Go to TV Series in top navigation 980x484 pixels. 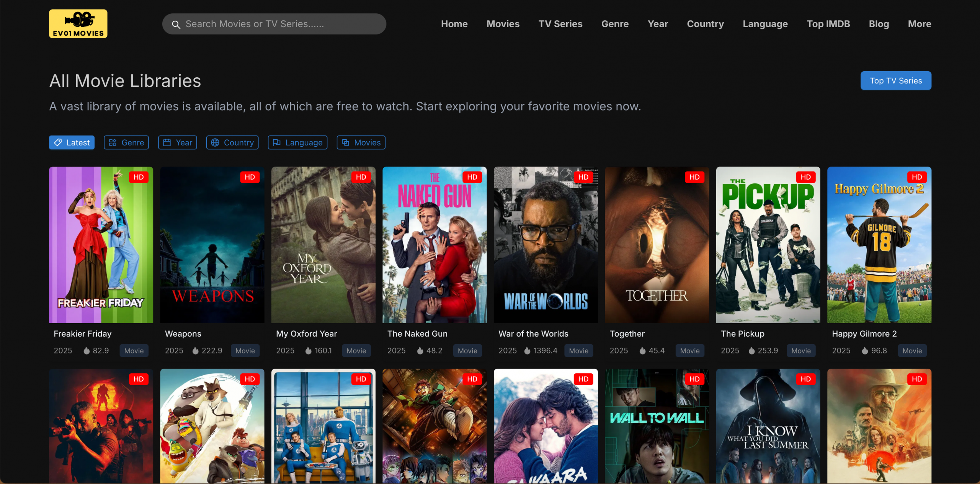pyautogui.click(x=560, y=24)
